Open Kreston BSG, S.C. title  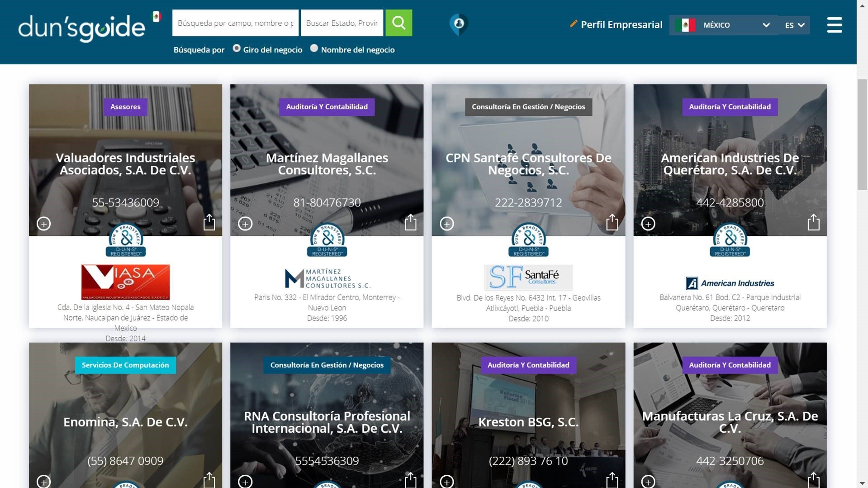click(x=528, y=422)
